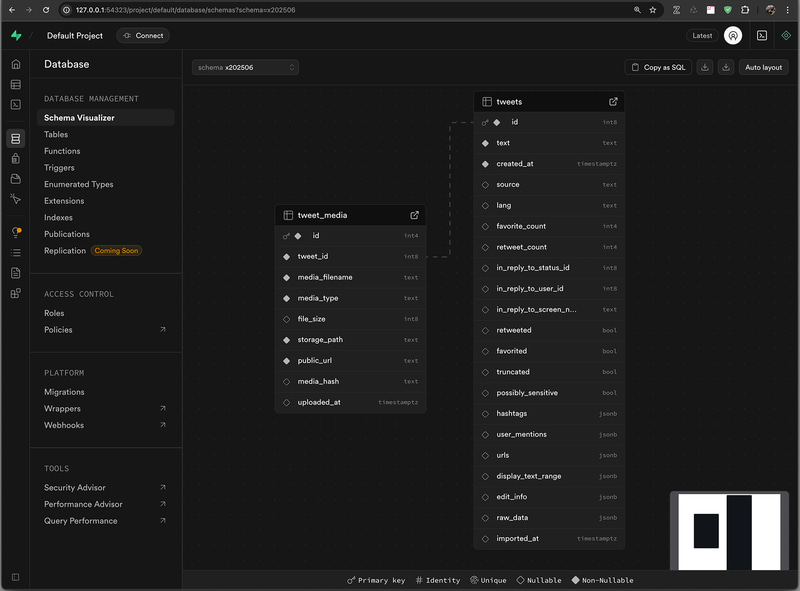
Task: Open Default Project link
Action: click(x=75, y=36)
